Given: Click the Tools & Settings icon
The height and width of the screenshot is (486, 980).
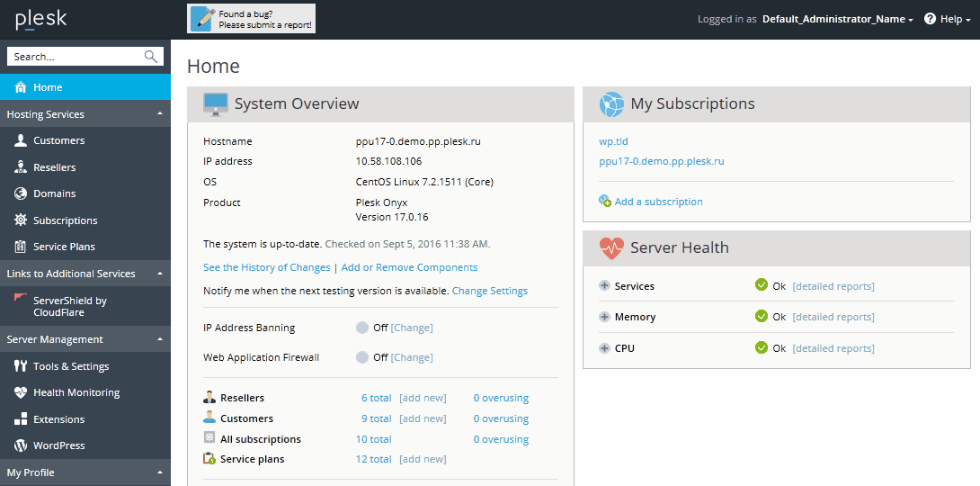Looking at the screenshot, I should click(21, 366).
